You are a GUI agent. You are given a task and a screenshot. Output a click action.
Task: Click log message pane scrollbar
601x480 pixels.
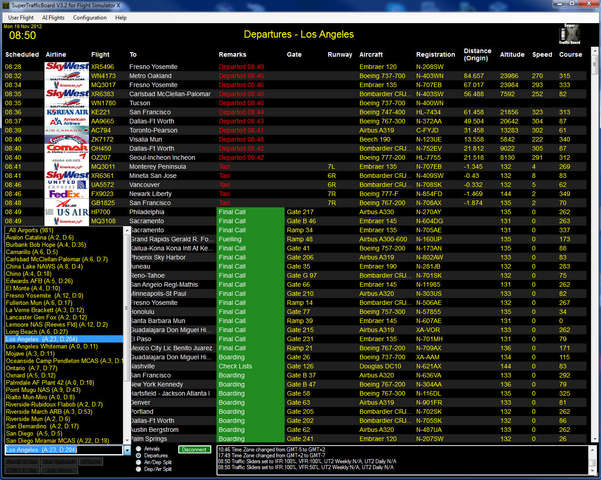click(x=593, y=460)
